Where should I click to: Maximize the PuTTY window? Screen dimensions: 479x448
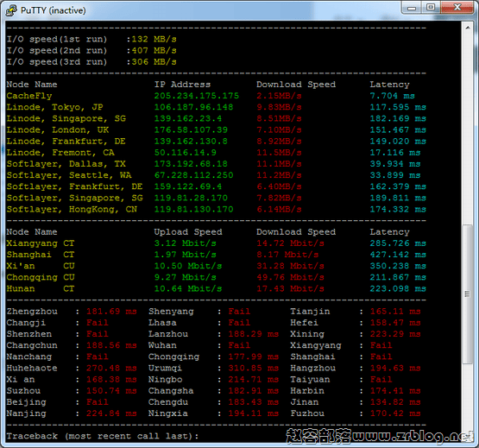point(431,7)
